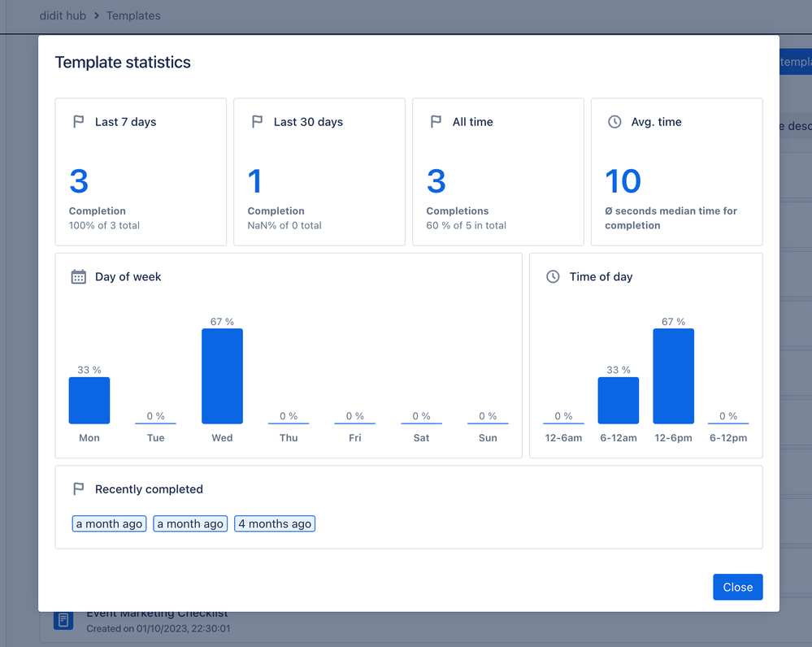Open the first a month ago completion badge
The height and width of the screenshot is (647, 812).
point(109,523)
